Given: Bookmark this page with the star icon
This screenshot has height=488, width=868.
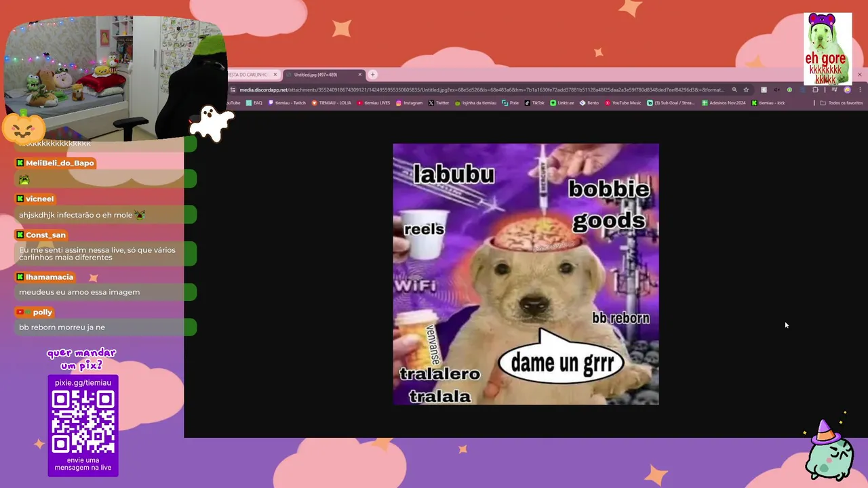Looking at the screenshot, I should point(746,89).
